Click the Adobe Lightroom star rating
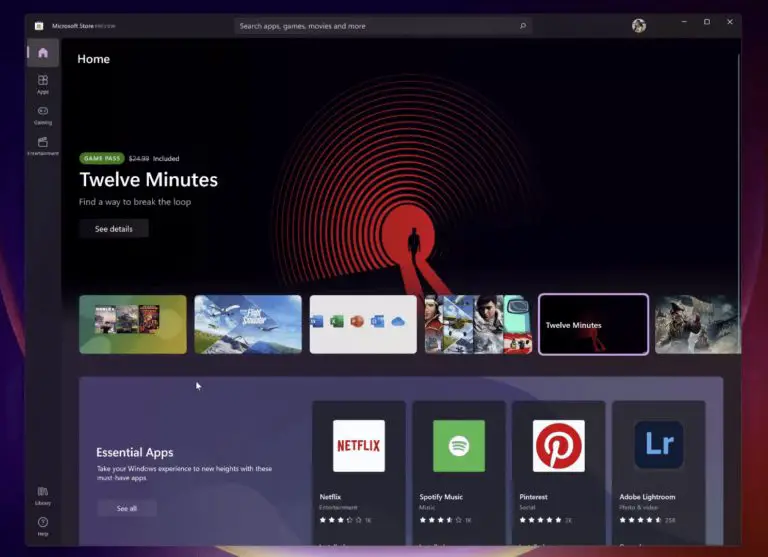The height and width of the screenshot is (557, 768). (640, 520)
